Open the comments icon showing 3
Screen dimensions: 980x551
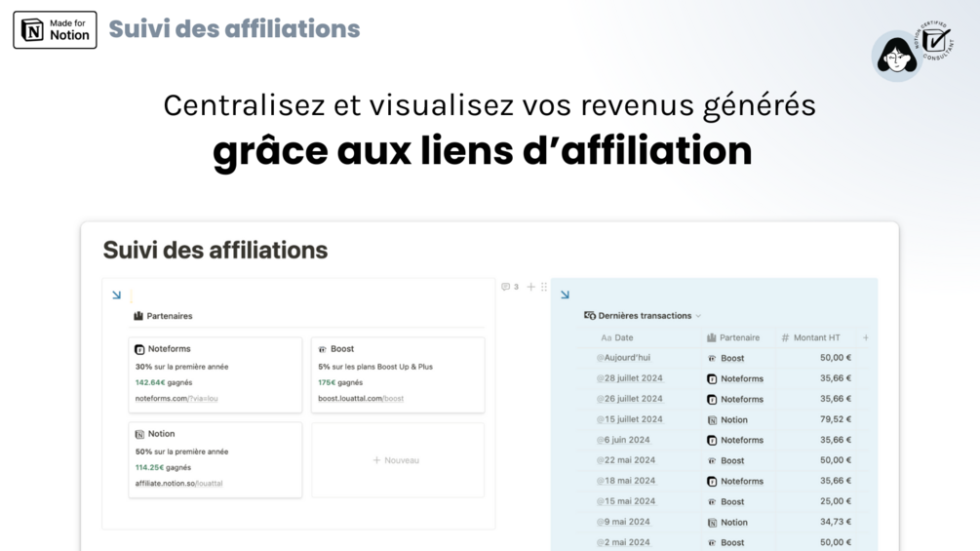[509, 287]
